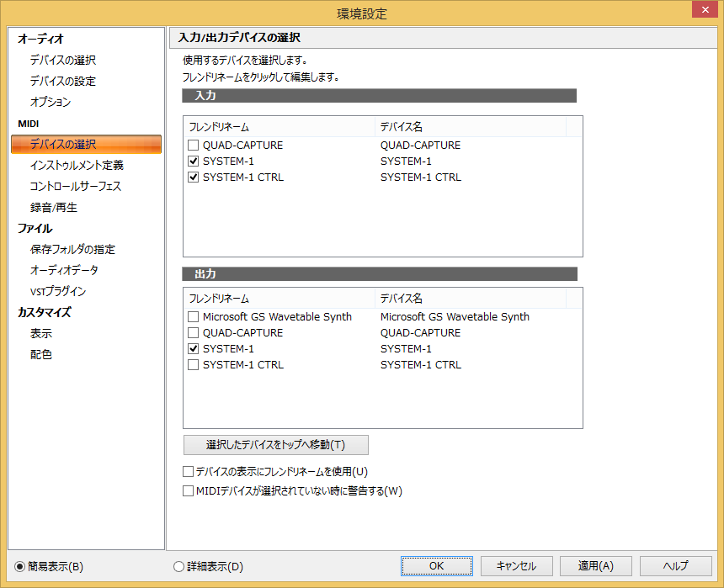The height and width of the screenshot is (588, 724).
Task: Select Microsoft GS Wavetable Synth device name
Action: [x=455, y=316]
